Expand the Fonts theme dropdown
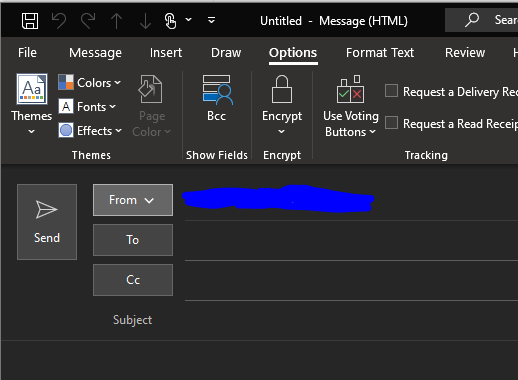518x380 pixels. click(x=87, y=107)
